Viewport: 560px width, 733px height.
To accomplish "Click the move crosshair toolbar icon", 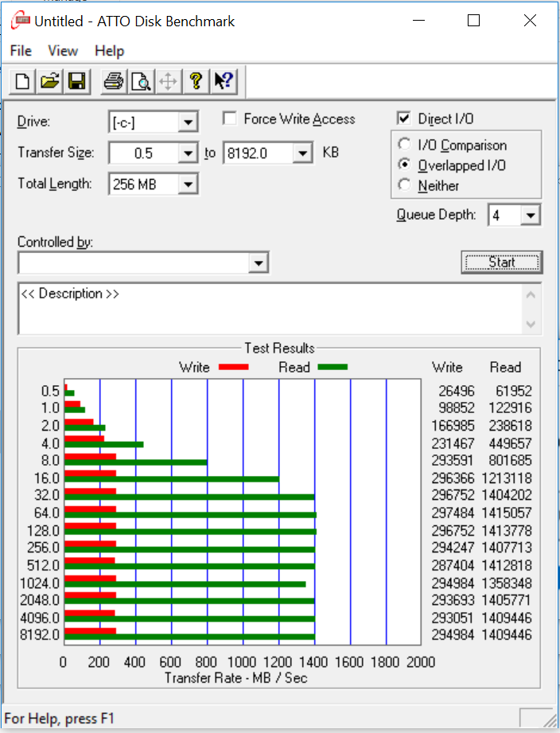I will pyautogui.click(x=168, y=82).
